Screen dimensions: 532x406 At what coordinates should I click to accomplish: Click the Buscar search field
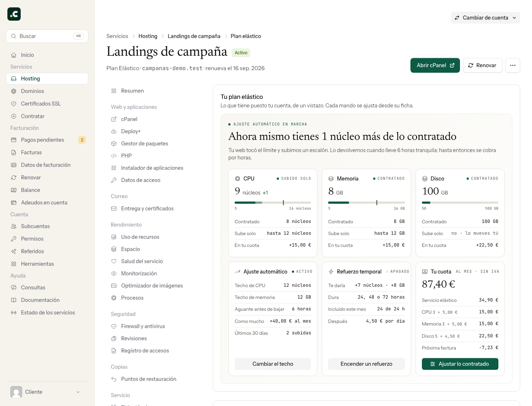(x=47, y=36)
